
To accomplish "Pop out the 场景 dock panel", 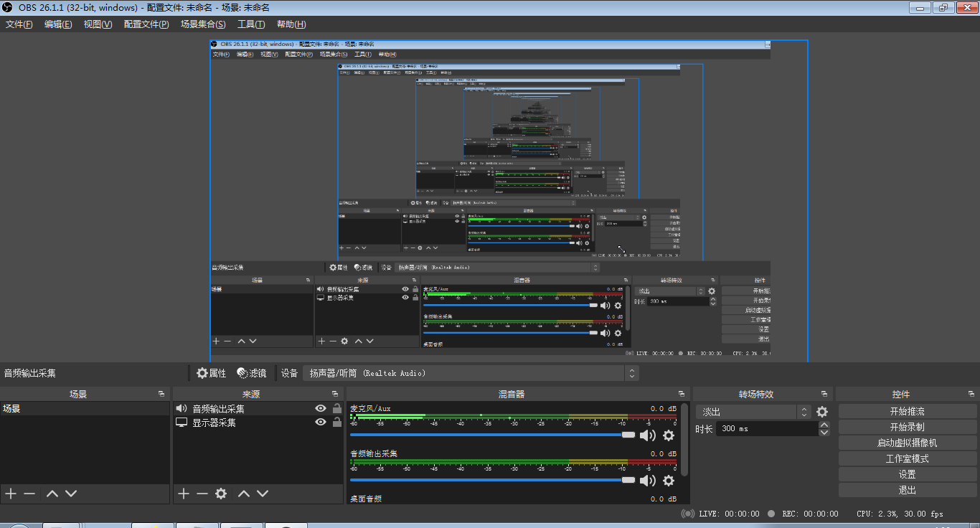I will pyautogui.click(x=161, y=395).
